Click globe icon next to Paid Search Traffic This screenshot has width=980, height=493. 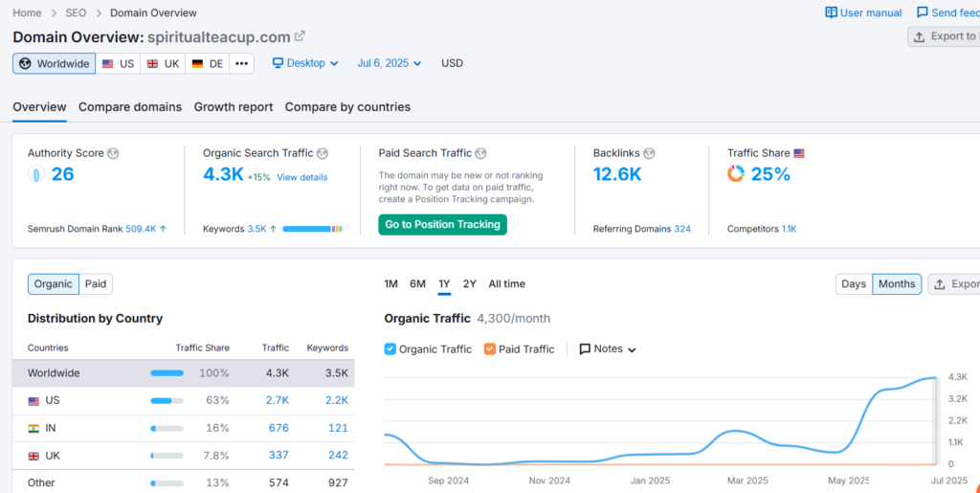(480, 153)
